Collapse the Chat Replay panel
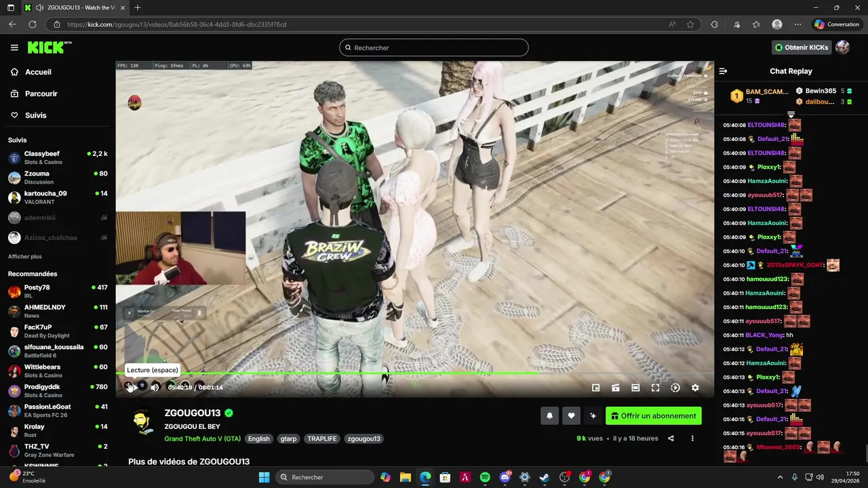 point(723,71)
